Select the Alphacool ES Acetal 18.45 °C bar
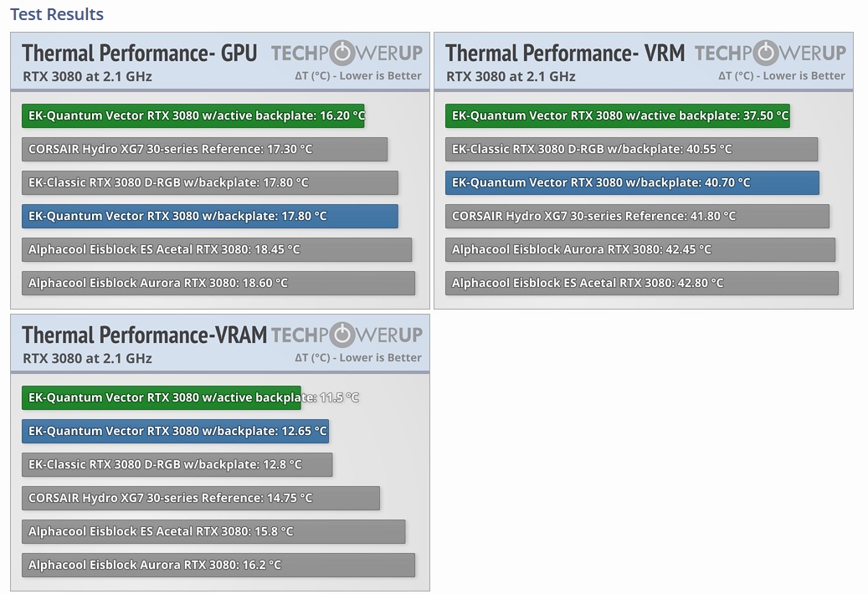The height and width of the screenshot is (594, 868). 217,250
